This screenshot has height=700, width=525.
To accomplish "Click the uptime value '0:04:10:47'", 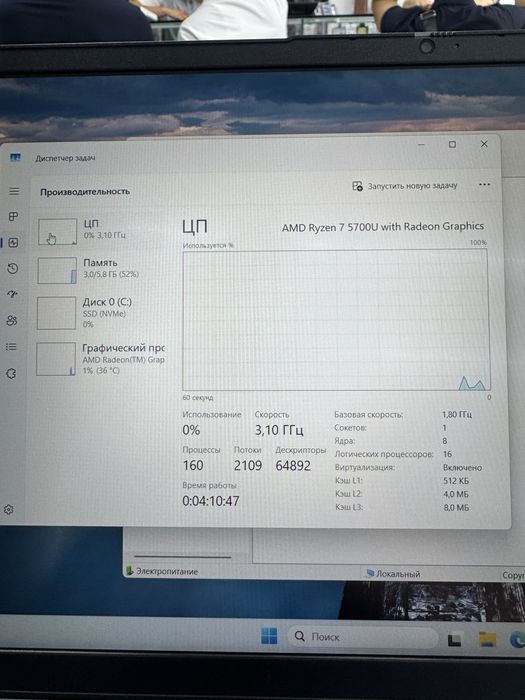I will pyautogui.click(x=211, y=501).
